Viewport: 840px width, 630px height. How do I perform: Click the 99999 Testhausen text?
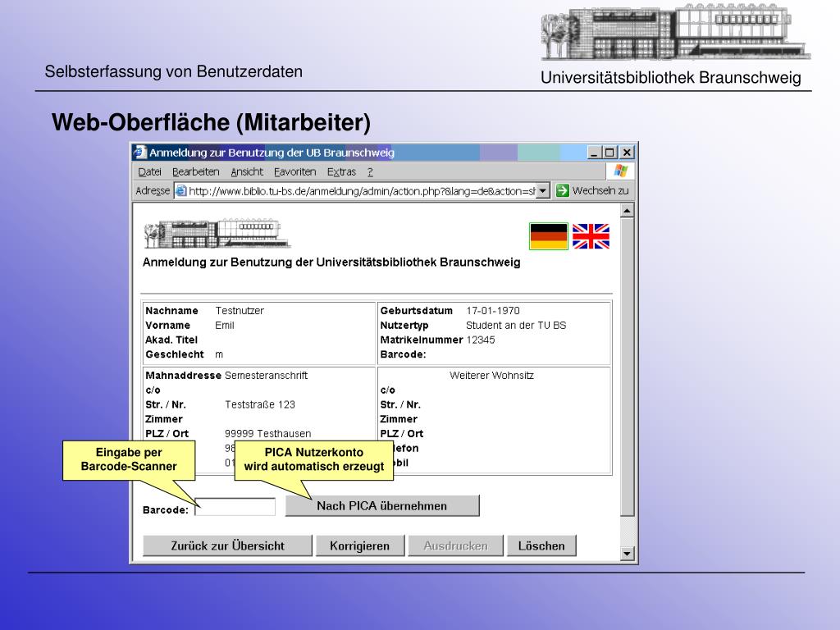pyautogui.click(x=268, y=433)
